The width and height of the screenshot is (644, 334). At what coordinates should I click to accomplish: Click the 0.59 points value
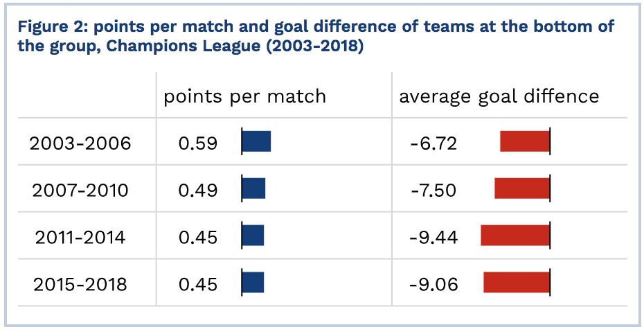click(x=197, y=143)
